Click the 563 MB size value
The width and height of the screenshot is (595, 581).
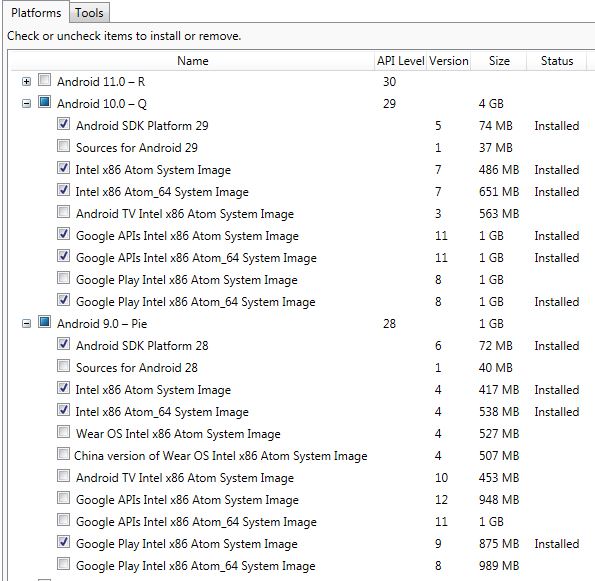click(x=499, y=214)
